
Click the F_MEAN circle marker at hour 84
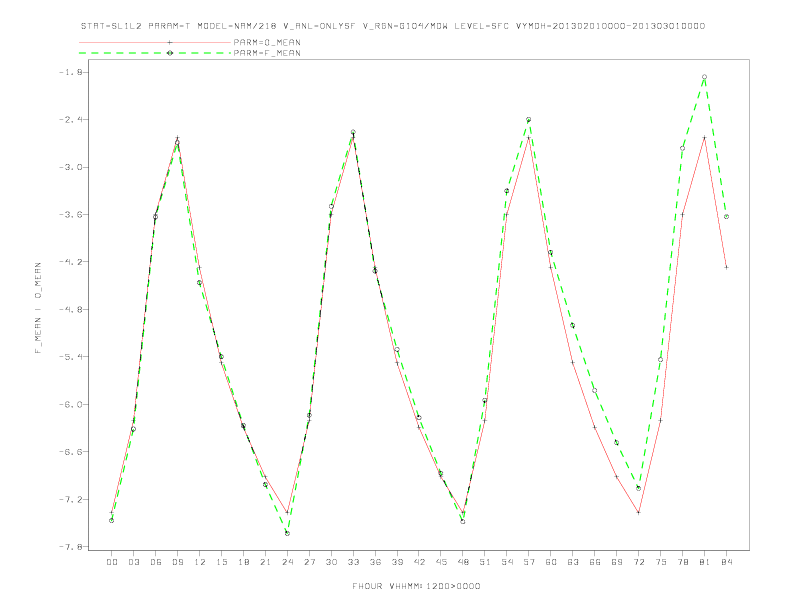point(726,217)
